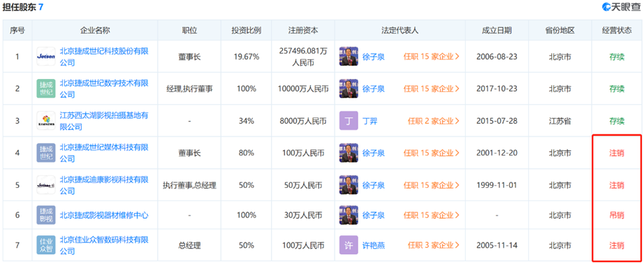
Task: Click the 佳业众智 logo in row 7
Action: (46, 245)
